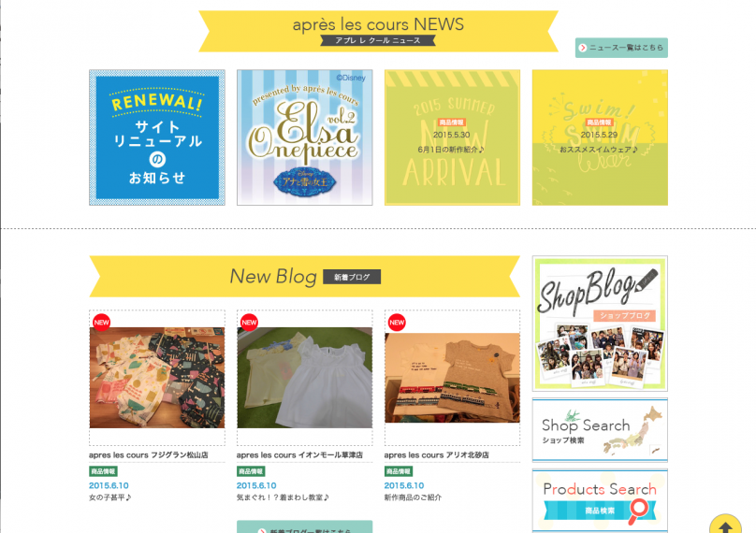Click the 新着ブログ label beside New Blog
756x533 pixels.
click(x=352, y=277)
